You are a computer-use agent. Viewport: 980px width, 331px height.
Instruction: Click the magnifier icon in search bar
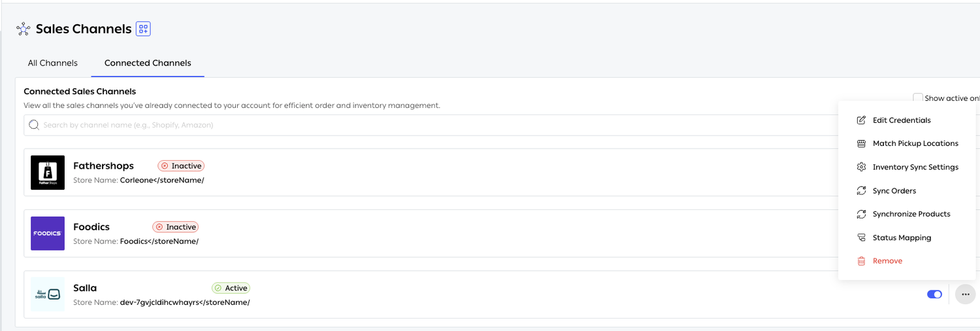click(x=34, y=125)
